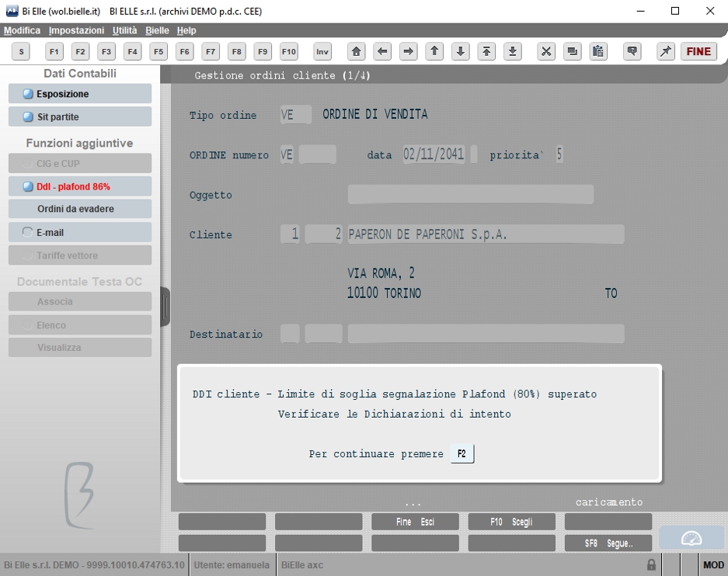Click the scissors cut icon
The height and width of the screenshot is (576, 728).
pos(546,51)
